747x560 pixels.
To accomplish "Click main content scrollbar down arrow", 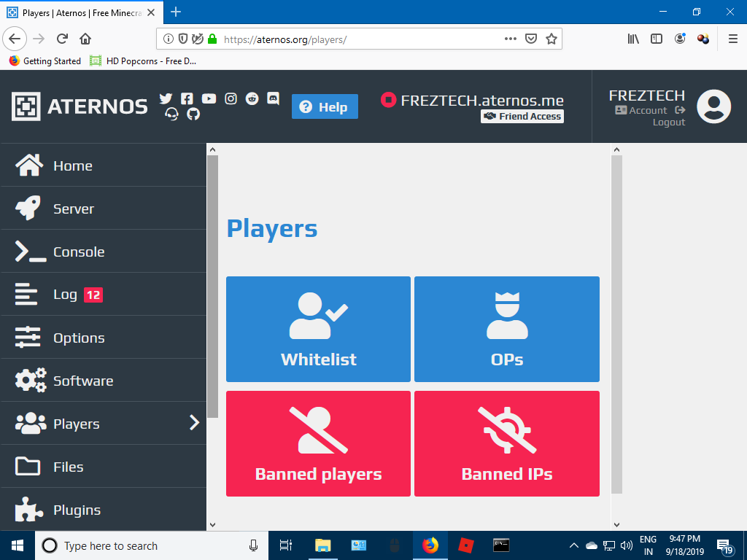I will [616, 525].
